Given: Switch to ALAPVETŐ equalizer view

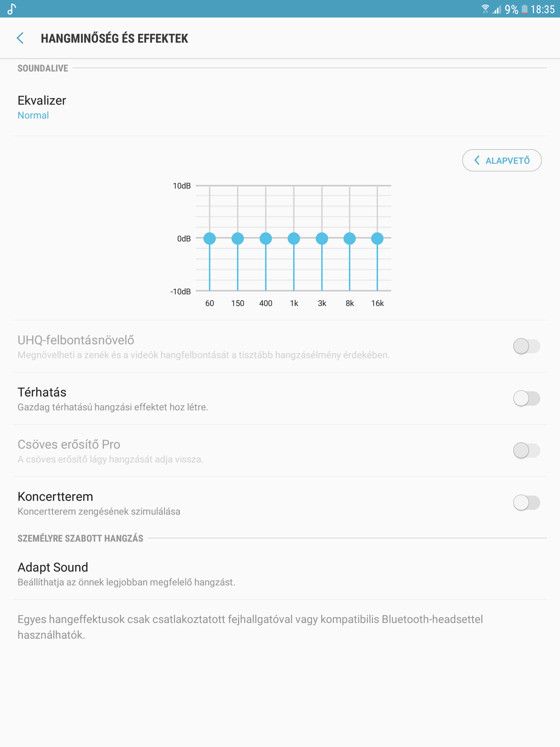Looking at the screenshot, I should pos(502,160).
